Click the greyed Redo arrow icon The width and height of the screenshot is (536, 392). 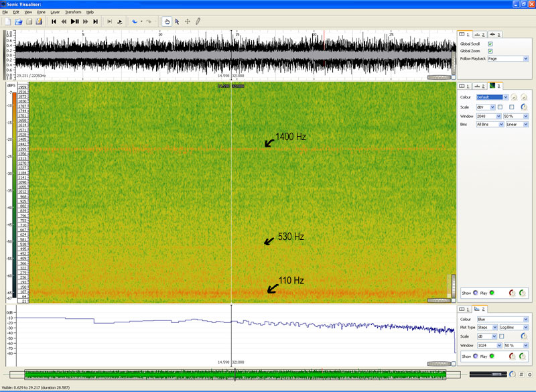pos(149,21)
